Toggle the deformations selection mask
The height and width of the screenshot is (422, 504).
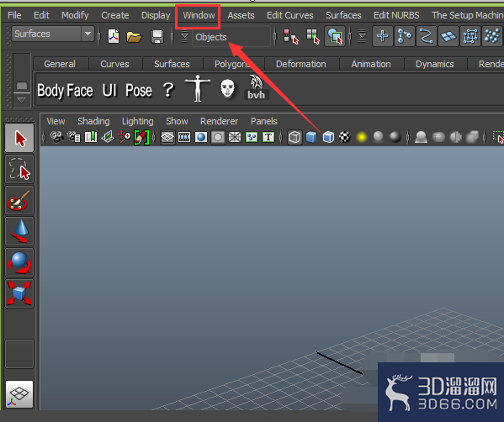[x=470, y=36]
